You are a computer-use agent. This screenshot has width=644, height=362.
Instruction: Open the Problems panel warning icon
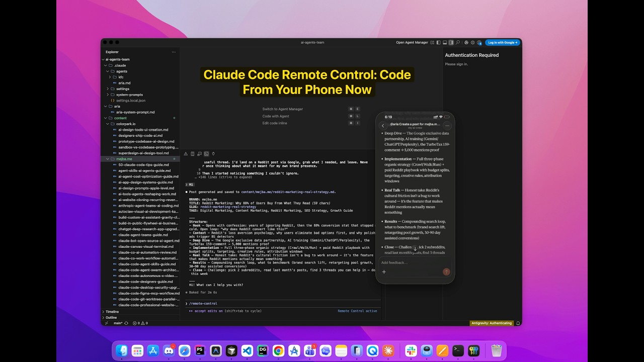coord(185,154)
